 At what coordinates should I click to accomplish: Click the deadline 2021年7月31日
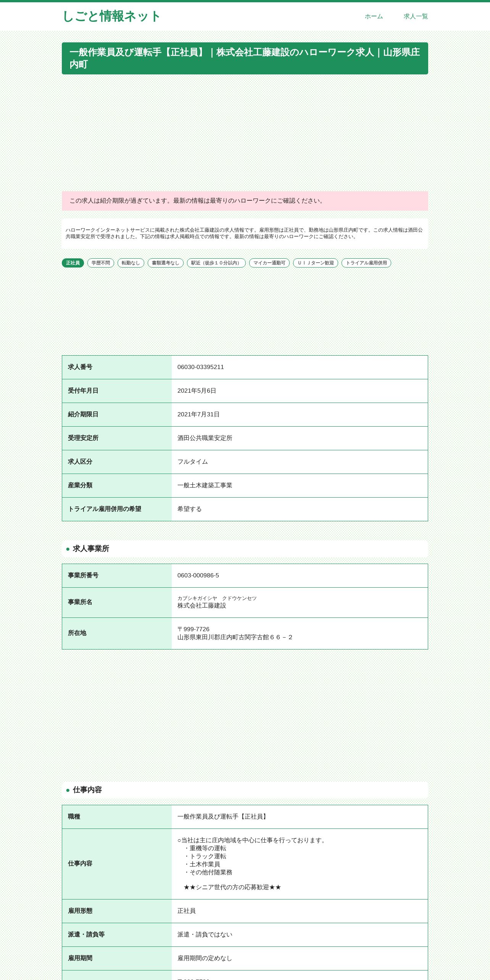[198, 414]
